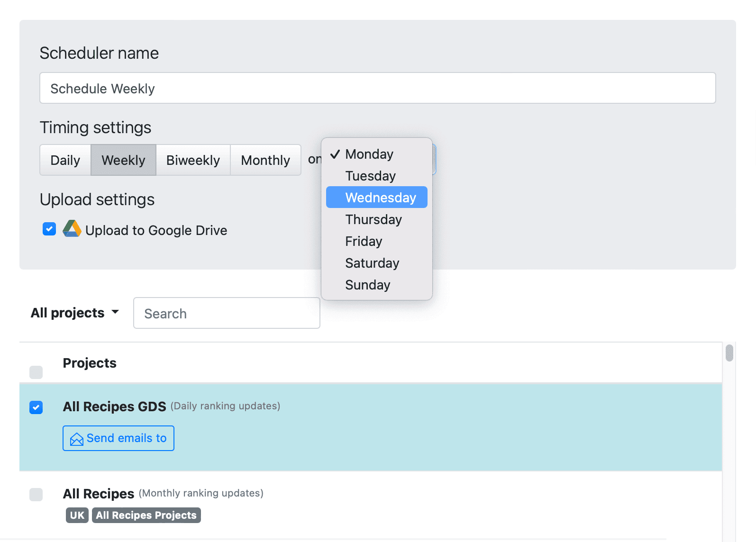Switch timing to Daily

[x=65, y=160]
